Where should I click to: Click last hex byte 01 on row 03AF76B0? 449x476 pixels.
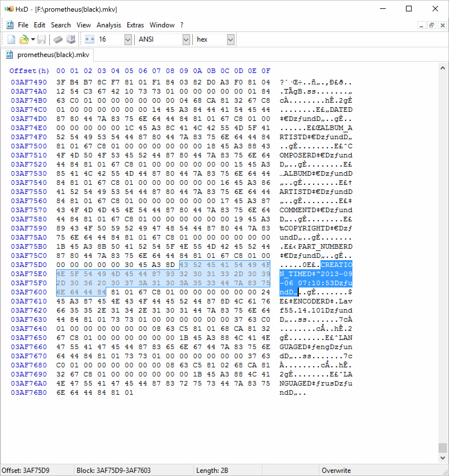tap(129, 392)
